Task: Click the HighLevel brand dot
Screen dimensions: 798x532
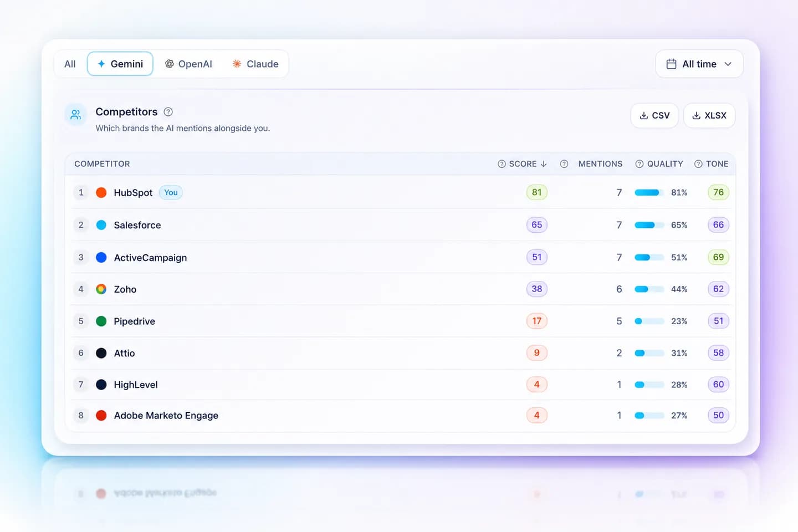Action: point(101,385)
